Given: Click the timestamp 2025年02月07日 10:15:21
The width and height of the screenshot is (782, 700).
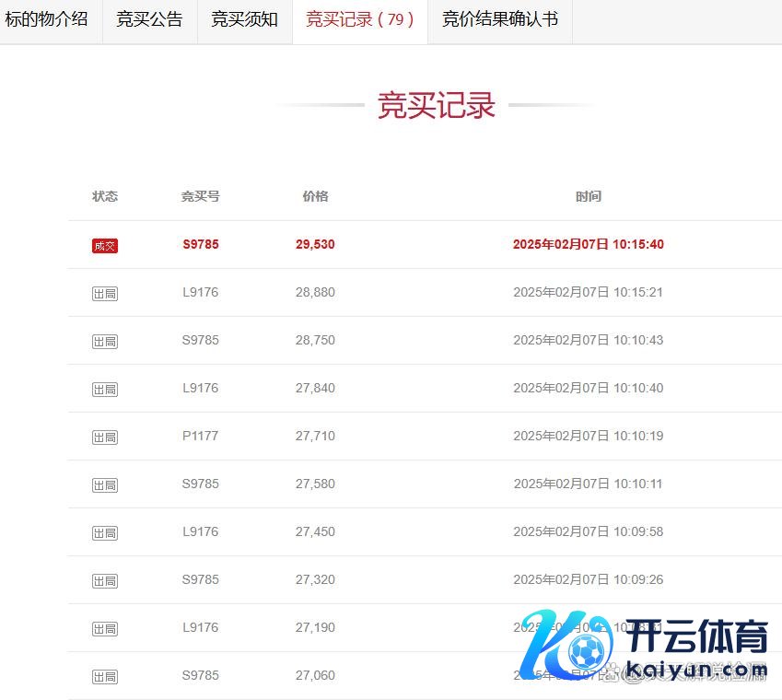Looking at the screenshot, I should (589, 293).
